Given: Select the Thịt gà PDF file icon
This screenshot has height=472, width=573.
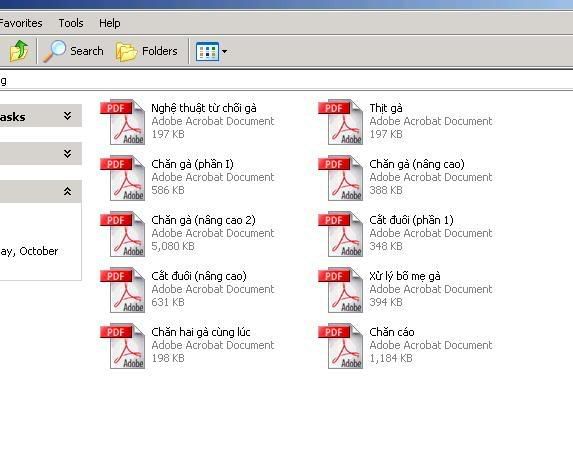Looking at the screenshot, I should [341, 122].
